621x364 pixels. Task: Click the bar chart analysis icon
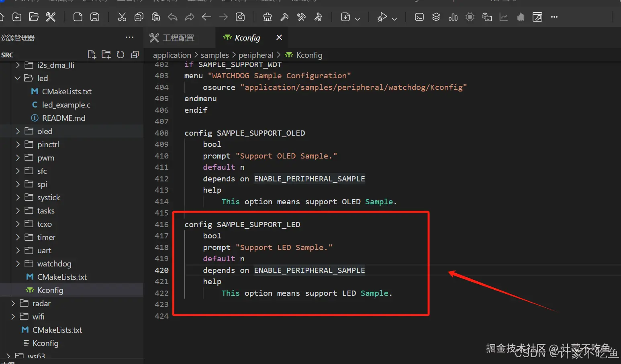coord(453,17)
